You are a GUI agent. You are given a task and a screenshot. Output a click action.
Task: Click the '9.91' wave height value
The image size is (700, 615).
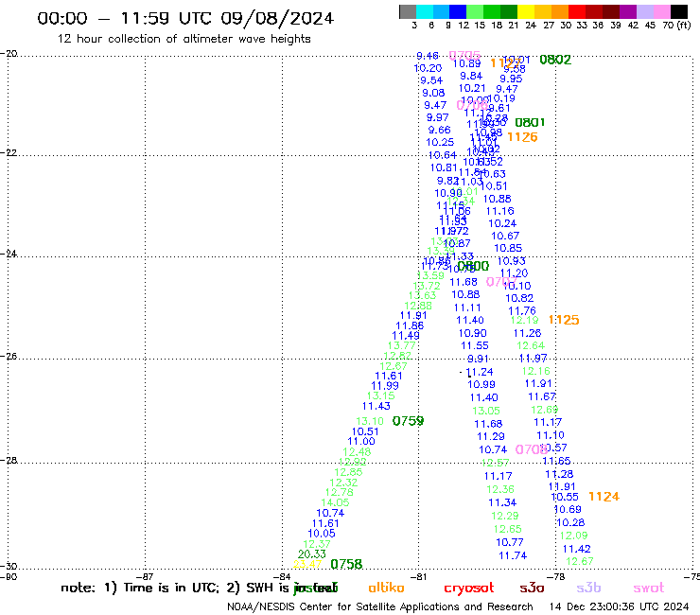[x=478, y=359]
